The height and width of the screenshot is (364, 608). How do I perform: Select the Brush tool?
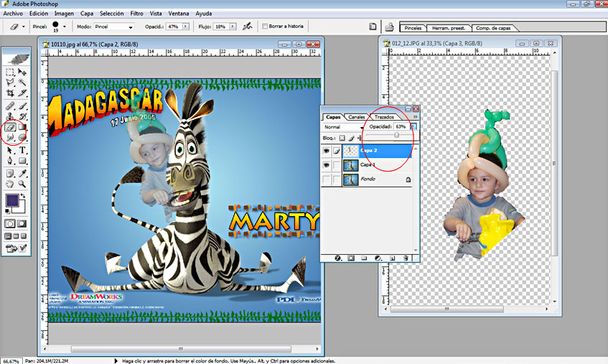[x=22, y=106]
